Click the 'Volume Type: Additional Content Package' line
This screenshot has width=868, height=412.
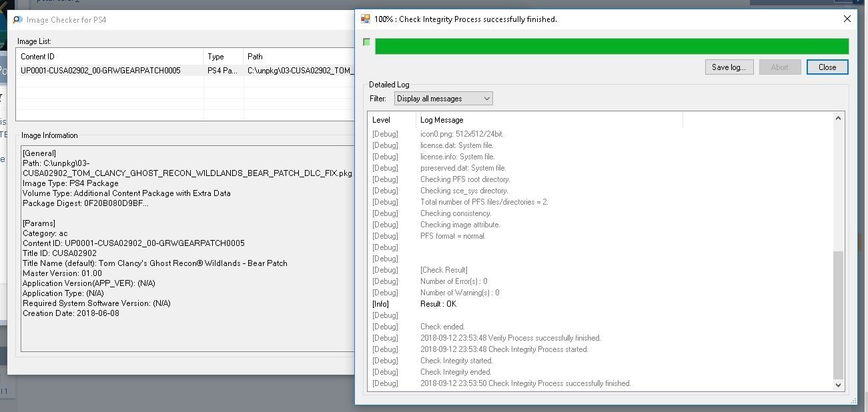[x=127, y=193]
